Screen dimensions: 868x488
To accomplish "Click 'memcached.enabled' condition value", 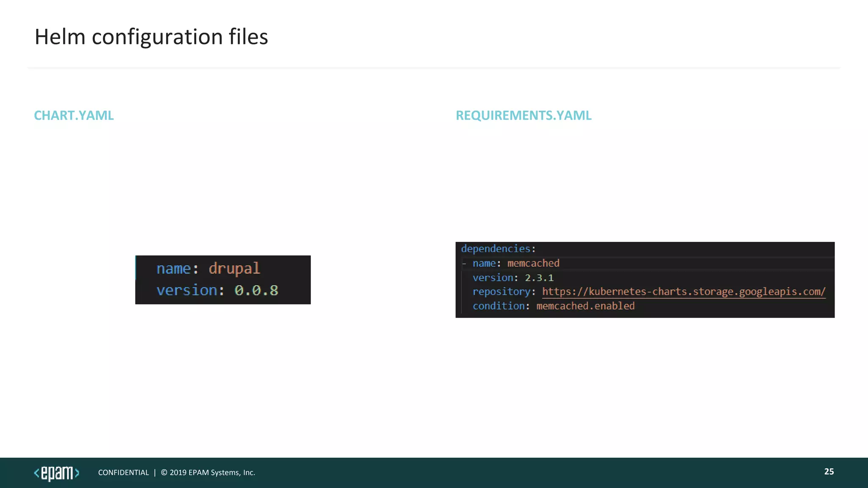I will tap(585, 306).
